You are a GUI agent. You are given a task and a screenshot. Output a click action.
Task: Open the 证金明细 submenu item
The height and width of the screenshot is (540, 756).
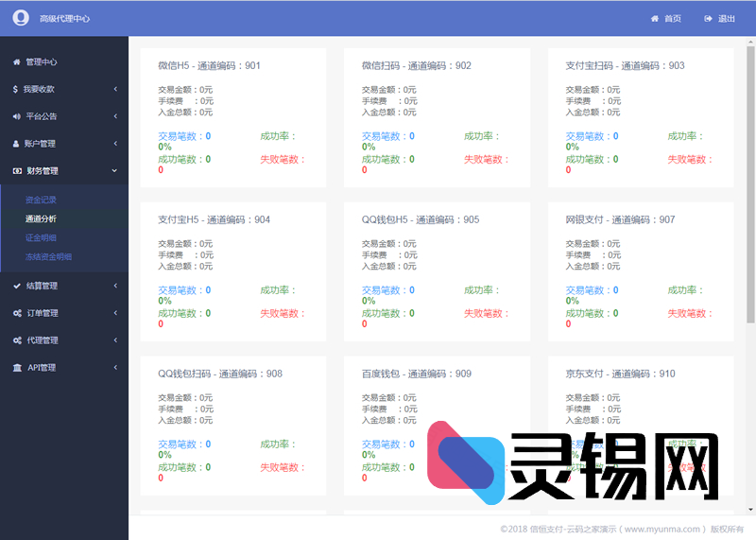tap(41, 237)
